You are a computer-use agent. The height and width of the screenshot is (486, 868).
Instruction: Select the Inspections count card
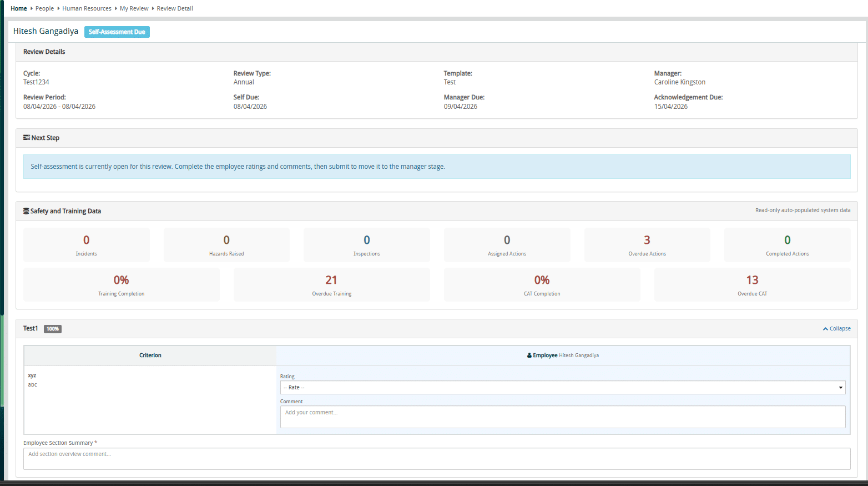(x=367, y=245)
